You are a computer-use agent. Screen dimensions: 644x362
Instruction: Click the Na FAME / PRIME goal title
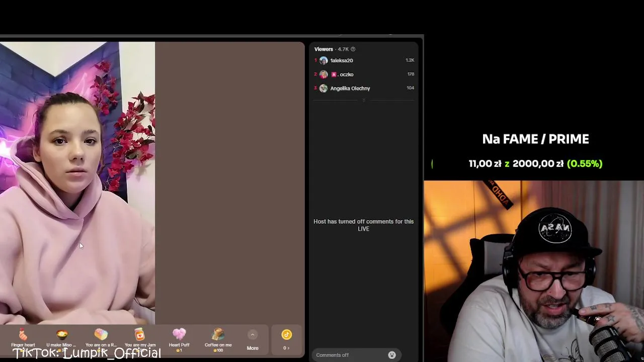535,139
